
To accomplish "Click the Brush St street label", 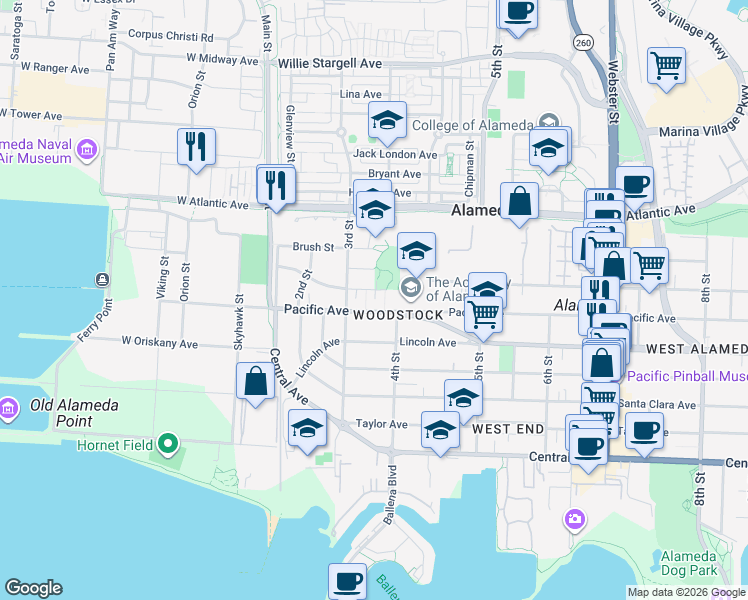I will pos(313,247).
